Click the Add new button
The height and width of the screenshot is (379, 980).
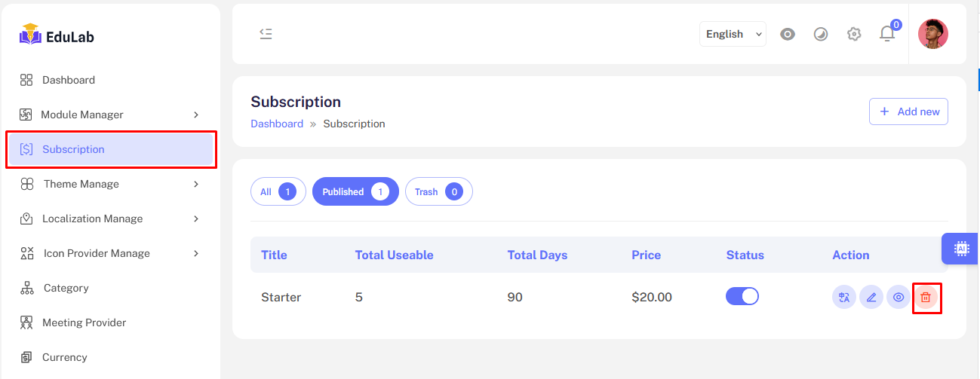coord(908,112)
